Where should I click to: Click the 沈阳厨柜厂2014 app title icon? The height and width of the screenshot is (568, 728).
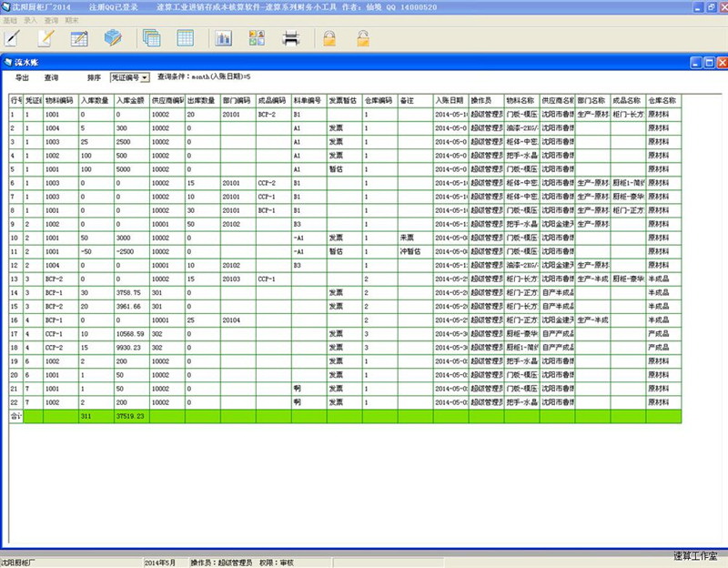(5, 7)
